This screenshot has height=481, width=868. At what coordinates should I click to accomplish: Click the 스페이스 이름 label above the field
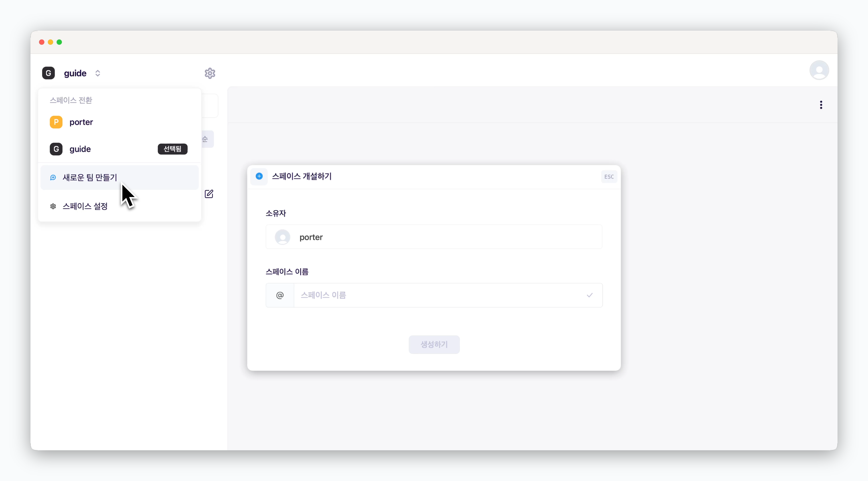pyautogui.click(x=287, y=271)
